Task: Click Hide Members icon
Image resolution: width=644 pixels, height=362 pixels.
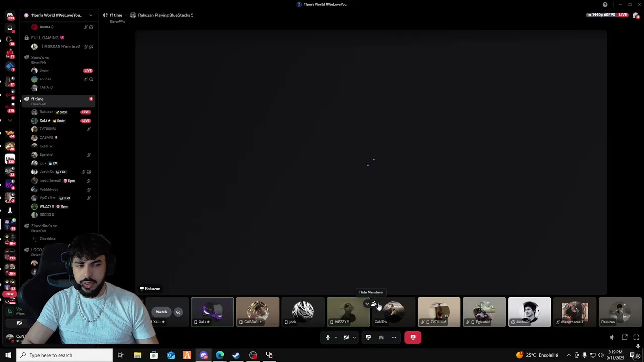Action: (374, 304)
